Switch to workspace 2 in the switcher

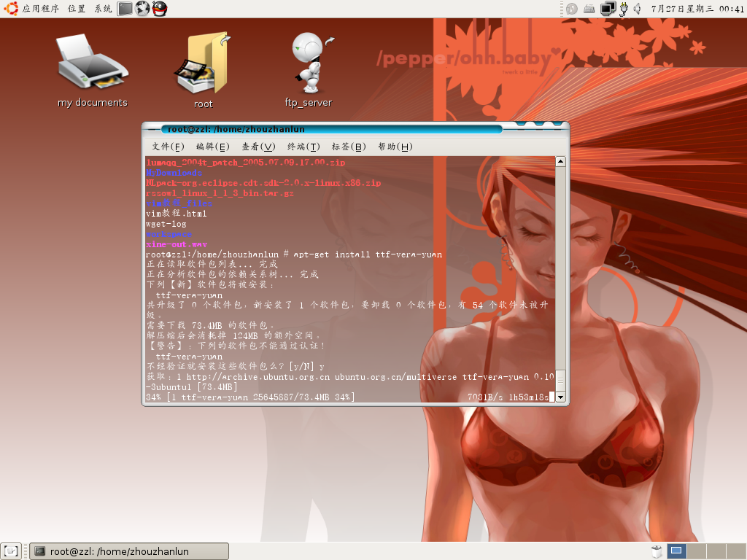click(696, 551)
